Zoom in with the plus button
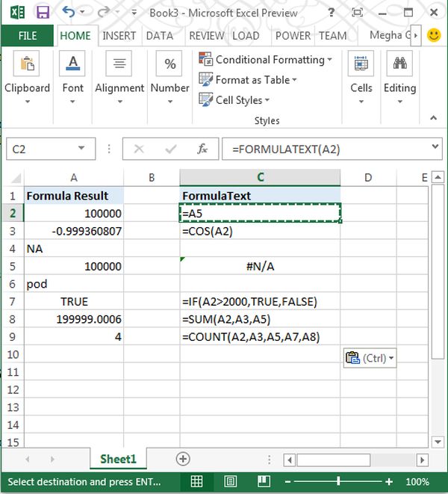Image resolution: width=448 pixels, height=494 pixels. (x=389, y=481)
